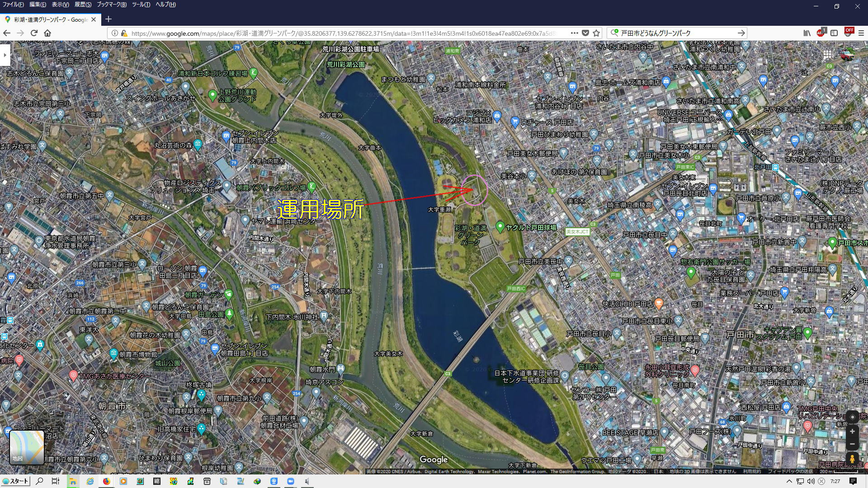The height and width of the screenshot is (488, 868).
Task: Zoom out the map with minus
Action: point(852,444)
